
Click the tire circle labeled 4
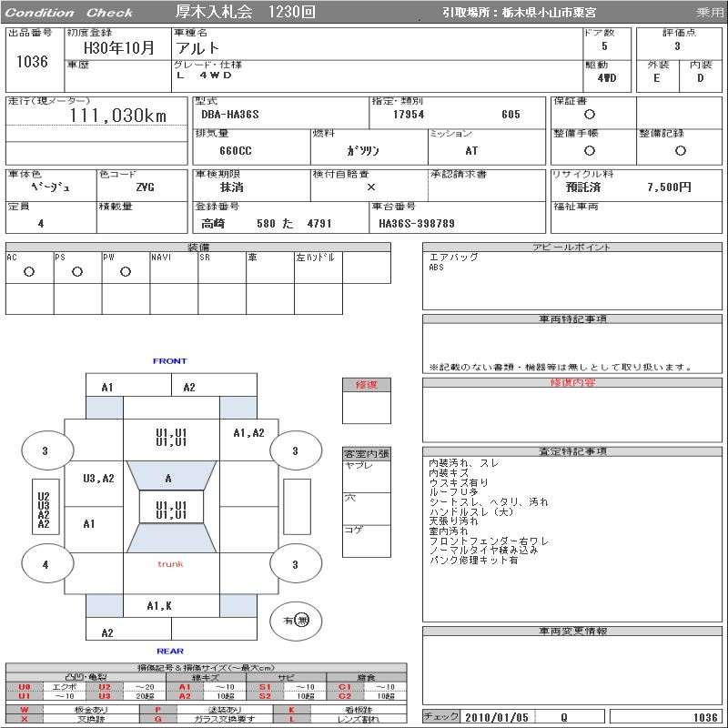(46, 564)
